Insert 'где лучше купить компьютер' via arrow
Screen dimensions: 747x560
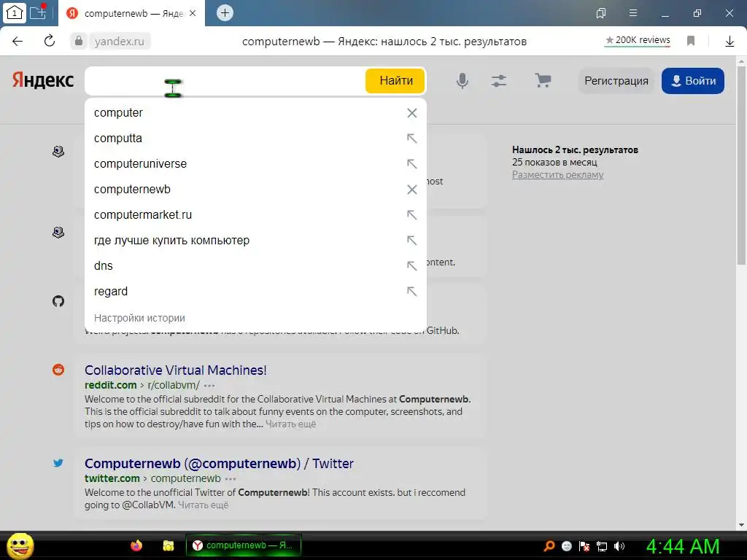[x=412, y=241]
